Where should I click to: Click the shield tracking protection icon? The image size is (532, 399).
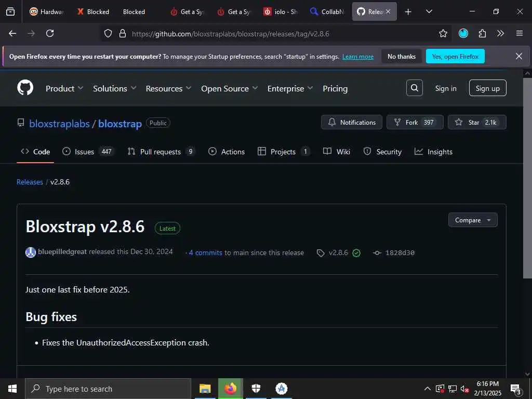click(x=108, y=33)
